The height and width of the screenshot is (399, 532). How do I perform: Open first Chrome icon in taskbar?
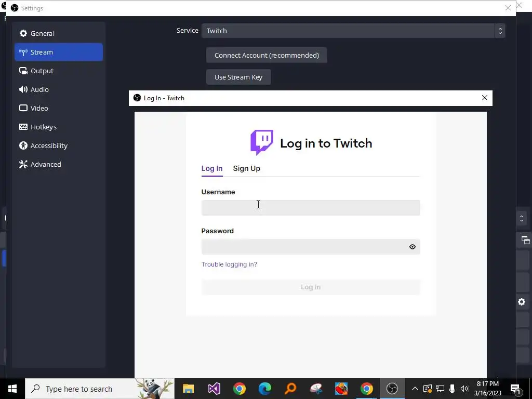pos(239,389)
